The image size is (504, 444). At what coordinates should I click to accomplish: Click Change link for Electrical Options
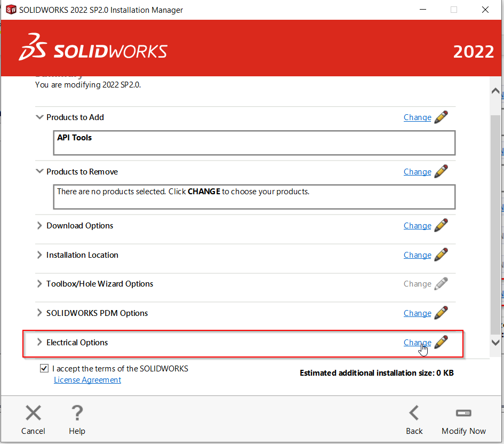pyautogui.click(x=417, y=343)
